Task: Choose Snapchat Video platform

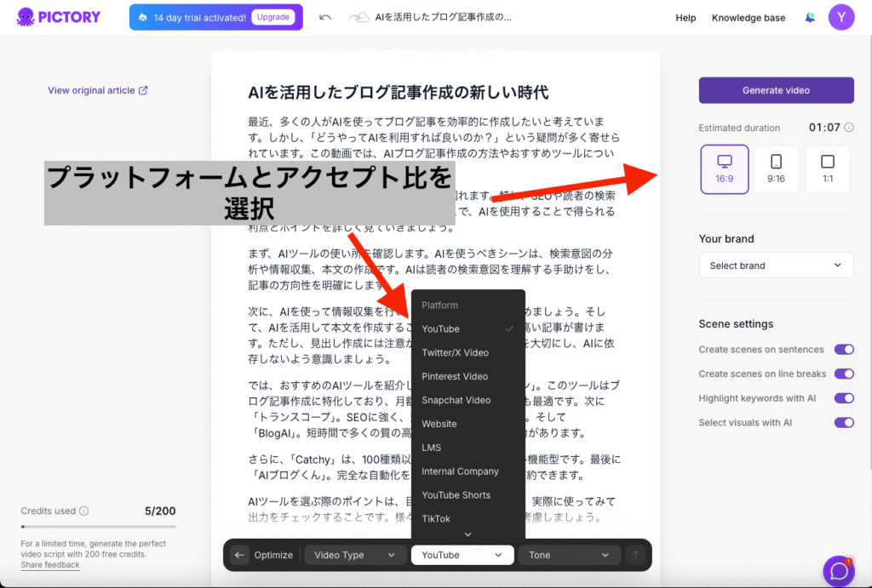Action: point(468,400)
